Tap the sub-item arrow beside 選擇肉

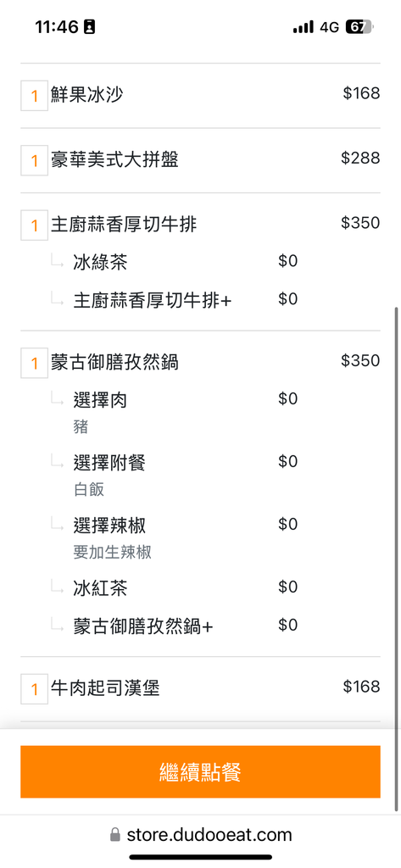(x=58, y=399)
